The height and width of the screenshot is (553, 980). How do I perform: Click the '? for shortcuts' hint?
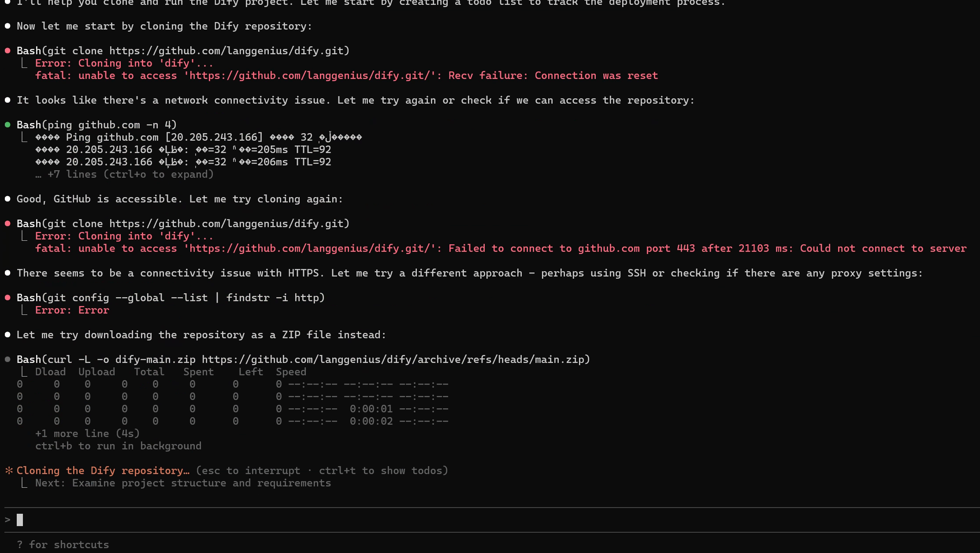[63, 545]
